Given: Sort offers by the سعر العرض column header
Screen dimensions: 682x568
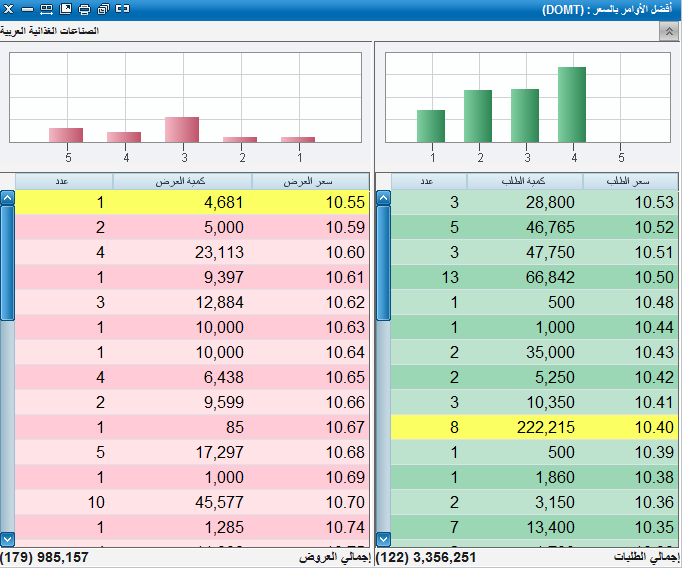Looking at the screenshot, I should tap(310, 181).
